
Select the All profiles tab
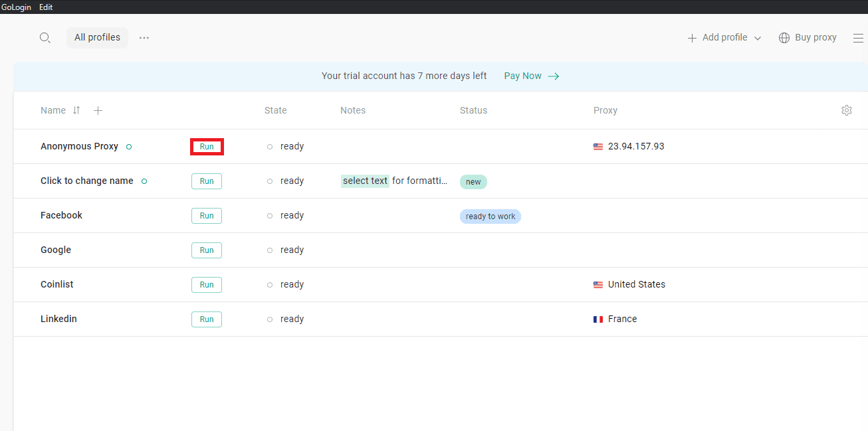(97, 38)
